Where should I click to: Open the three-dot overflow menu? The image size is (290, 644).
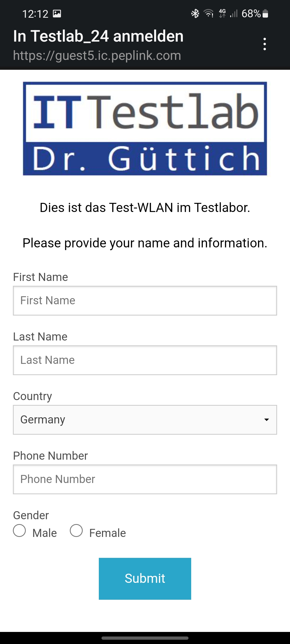click(x=265, y=44)
